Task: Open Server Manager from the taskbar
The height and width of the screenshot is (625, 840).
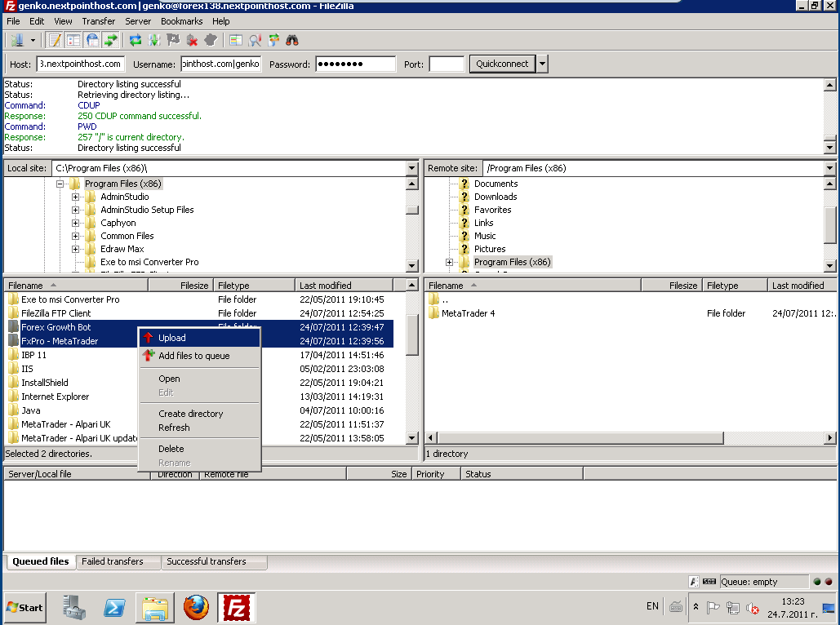Action: [74, 608]
